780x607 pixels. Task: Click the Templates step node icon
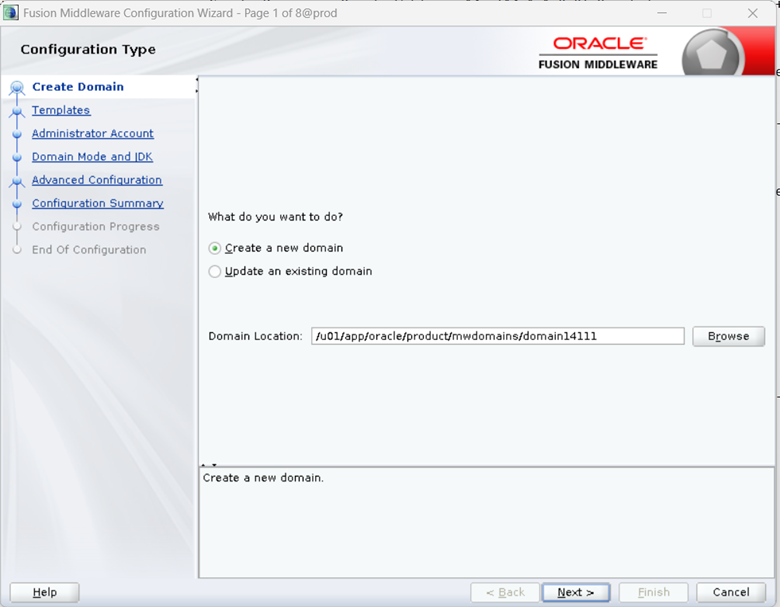17,111
